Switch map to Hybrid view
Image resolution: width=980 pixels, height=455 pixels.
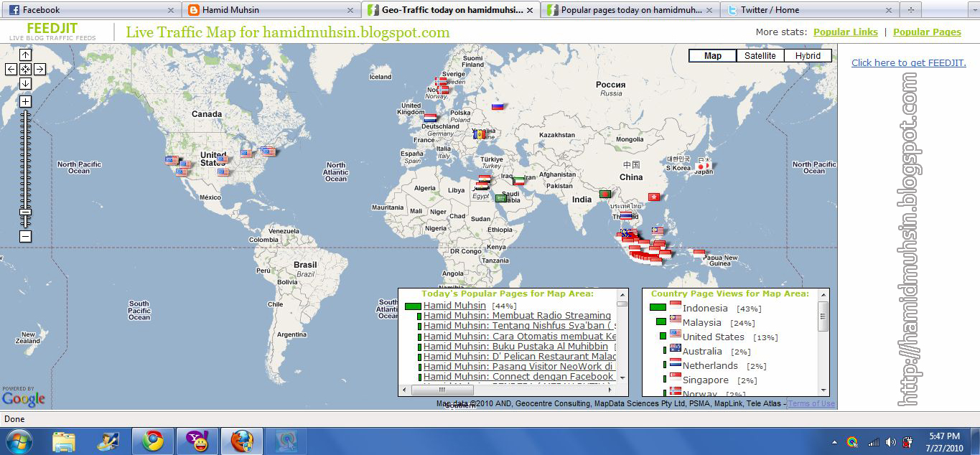coord(808,56)
